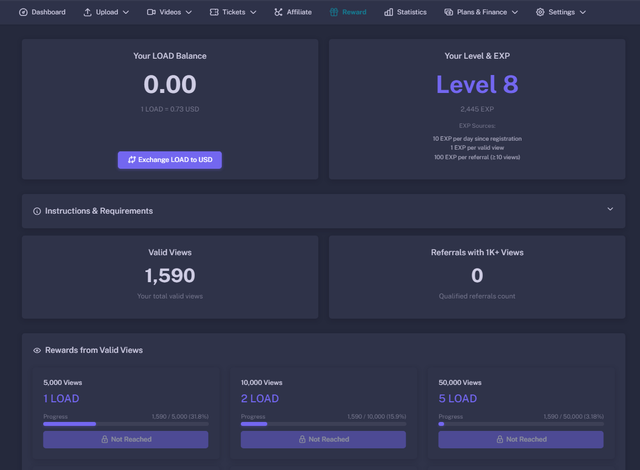
Task: Click 'Your LOAD Balance' heading
Action: [x=170, y=56]
